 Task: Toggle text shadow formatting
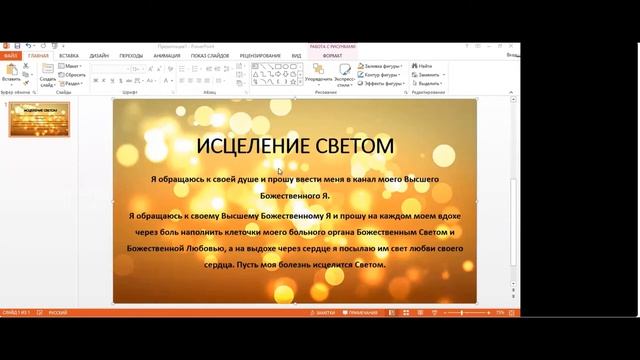tap(120, 81)
